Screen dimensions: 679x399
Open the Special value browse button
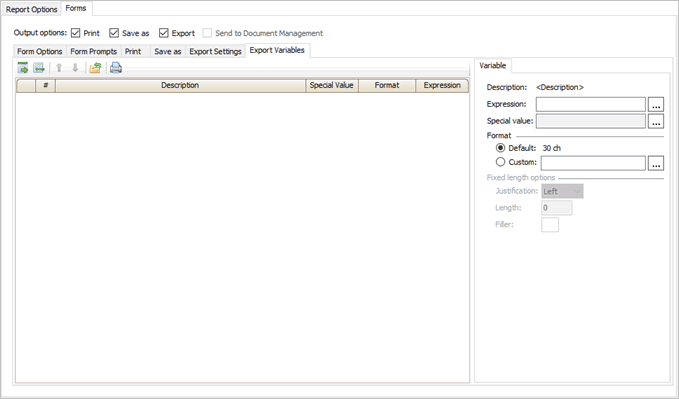(656, 121)
